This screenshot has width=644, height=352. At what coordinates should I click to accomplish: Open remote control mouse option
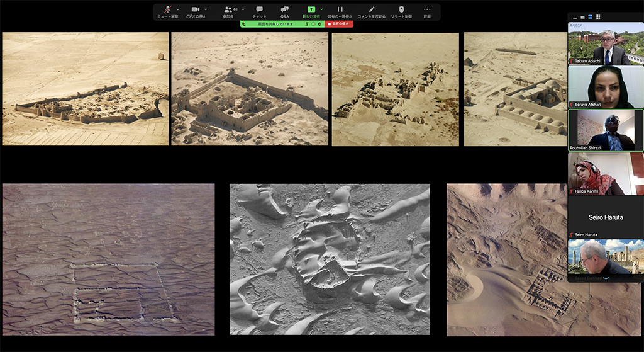(x=401, y=10)
